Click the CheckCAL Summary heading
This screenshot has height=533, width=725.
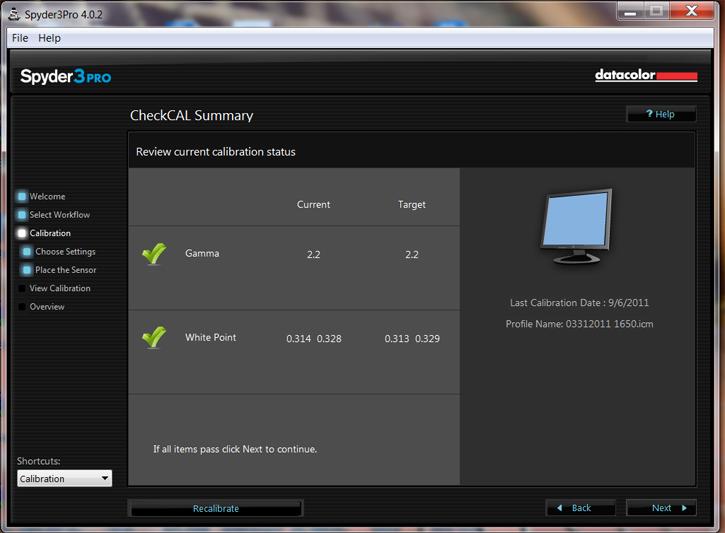pyautogui.click(x=191, y=115)
